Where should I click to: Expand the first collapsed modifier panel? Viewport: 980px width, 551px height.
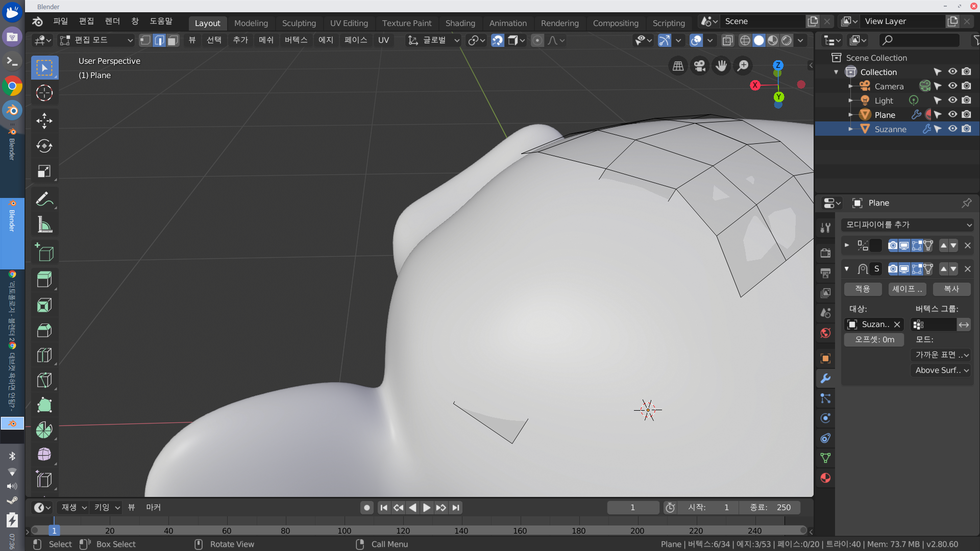pyautogui.click(x=847, y=245)
